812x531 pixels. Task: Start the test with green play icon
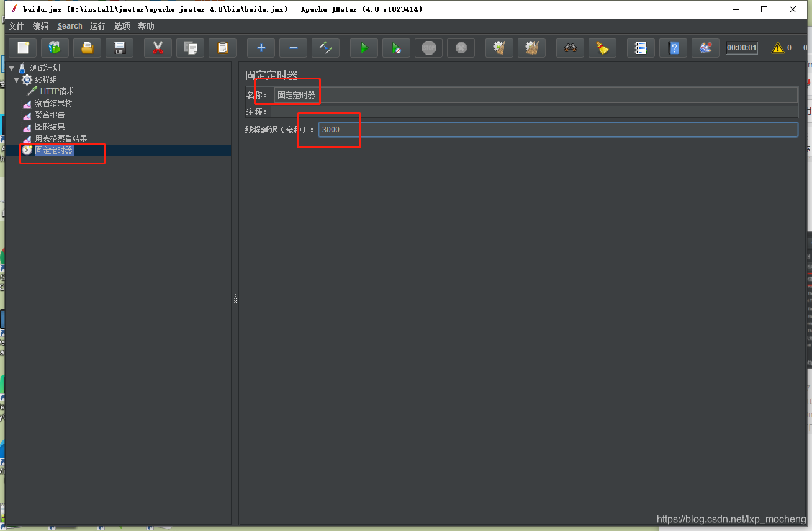tap(364, 48)
